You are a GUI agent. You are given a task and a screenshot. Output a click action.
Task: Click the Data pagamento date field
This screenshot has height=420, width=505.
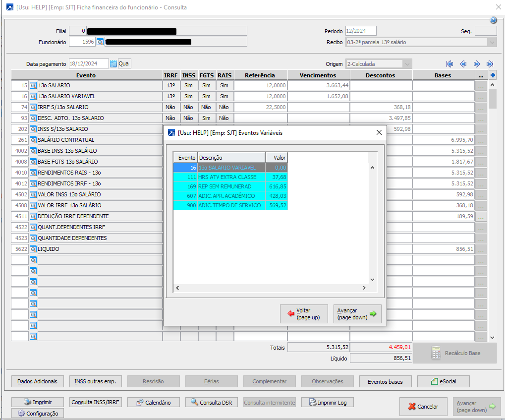click(89, 63)
